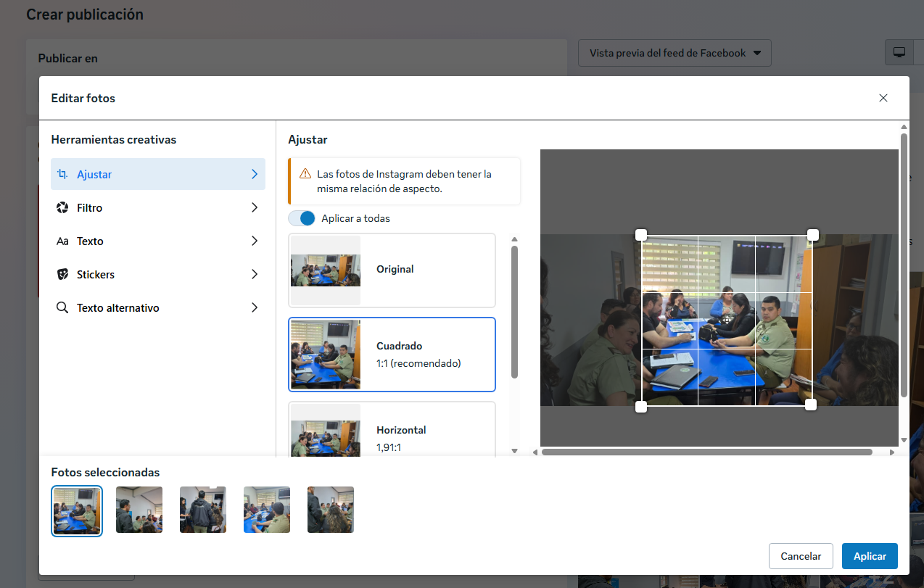924x588 pixels.
Task: Click the Stickers icon in the sidebar
Action: click(x=62, y=275)
